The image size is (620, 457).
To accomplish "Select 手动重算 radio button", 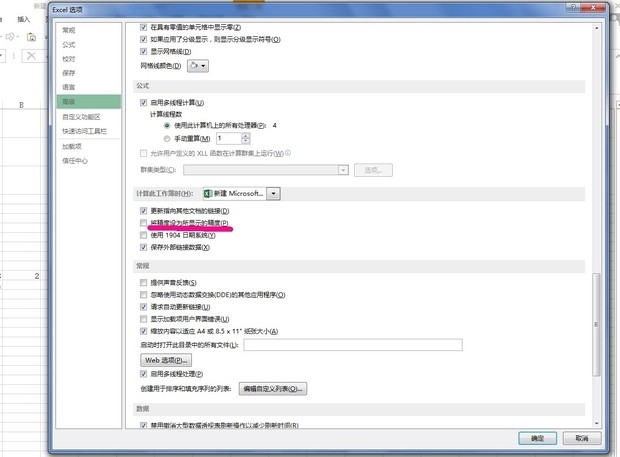I will [x=167, y=139].
